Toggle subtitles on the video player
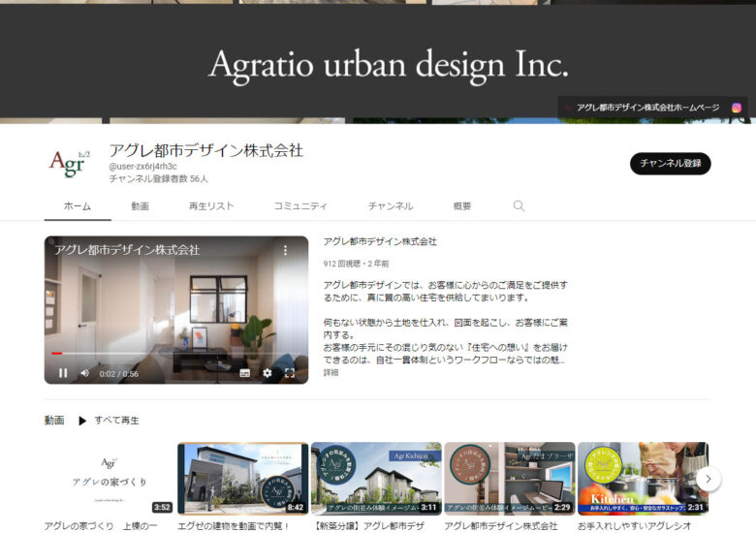 coord(244,372)
